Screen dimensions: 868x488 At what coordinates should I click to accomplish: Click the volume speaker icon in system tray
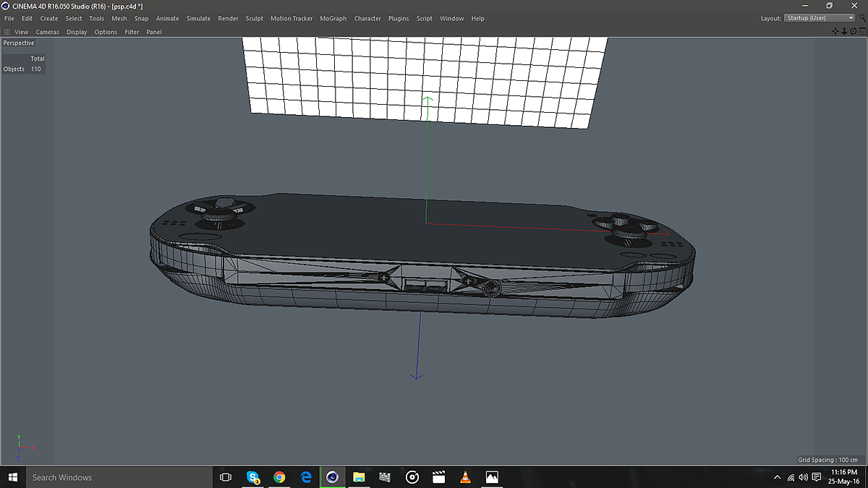(x=803, y=477)
